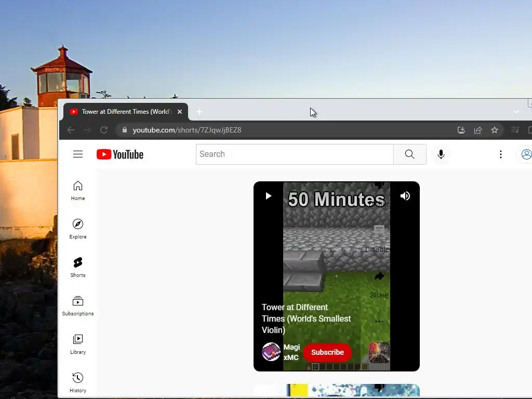Viewport: 532px width, 399px height.
Task: Click the next short preview below
Action: pos(337,390)
